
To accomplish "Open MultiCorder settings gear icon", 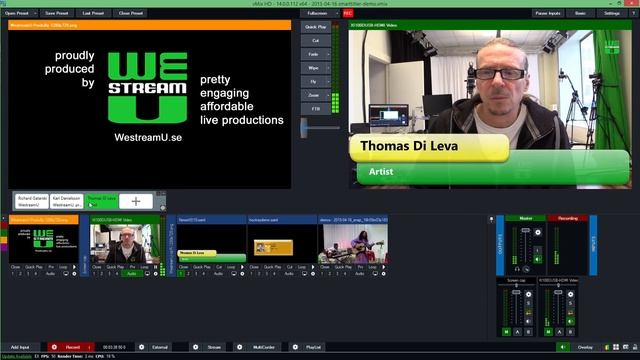I will (x=240, y=347).
